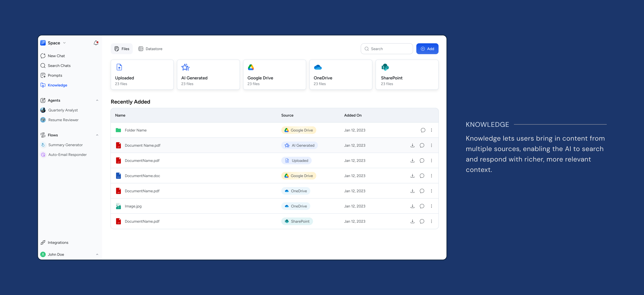Image resolution: width=644 pixels, height=295 pixels.
Task: Select the SharePoint source card
Action: tap(407, 75)
